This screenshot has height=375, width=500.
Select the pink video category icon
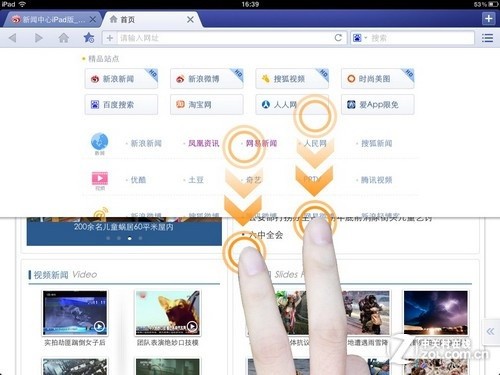click(100, 179)
